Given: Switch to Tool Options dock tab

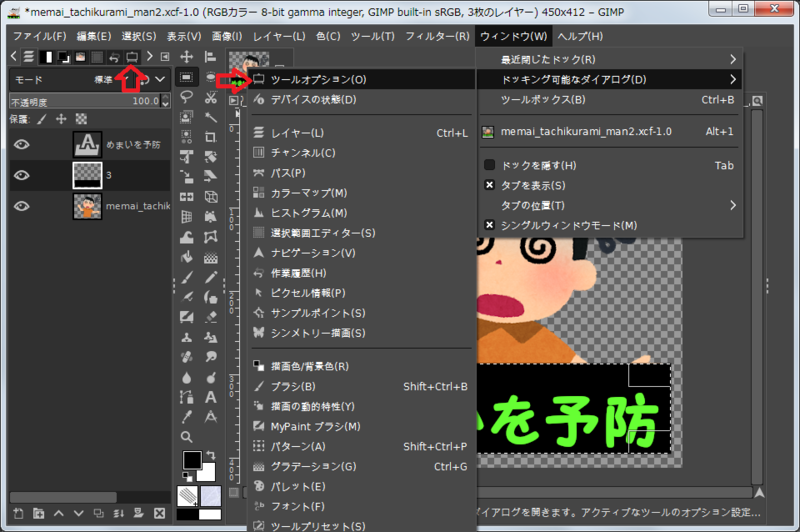Looking at the screenshot, I should (x=132, y=57).
